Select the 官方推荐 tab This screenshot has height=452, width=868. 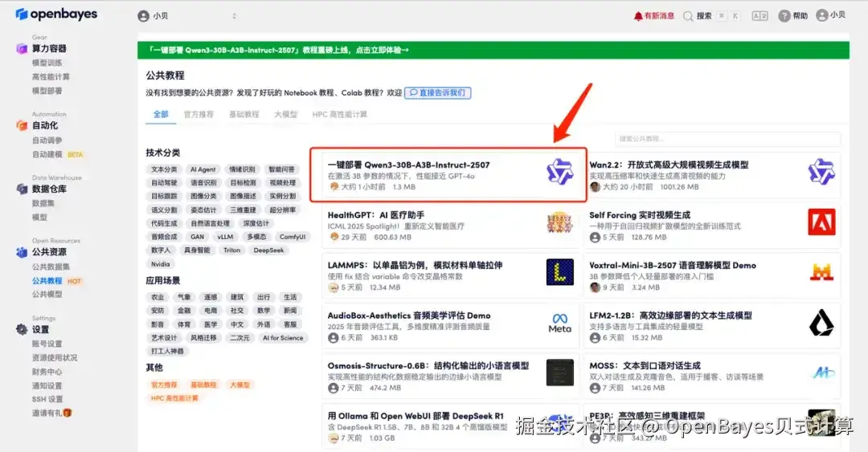point(199,115)
